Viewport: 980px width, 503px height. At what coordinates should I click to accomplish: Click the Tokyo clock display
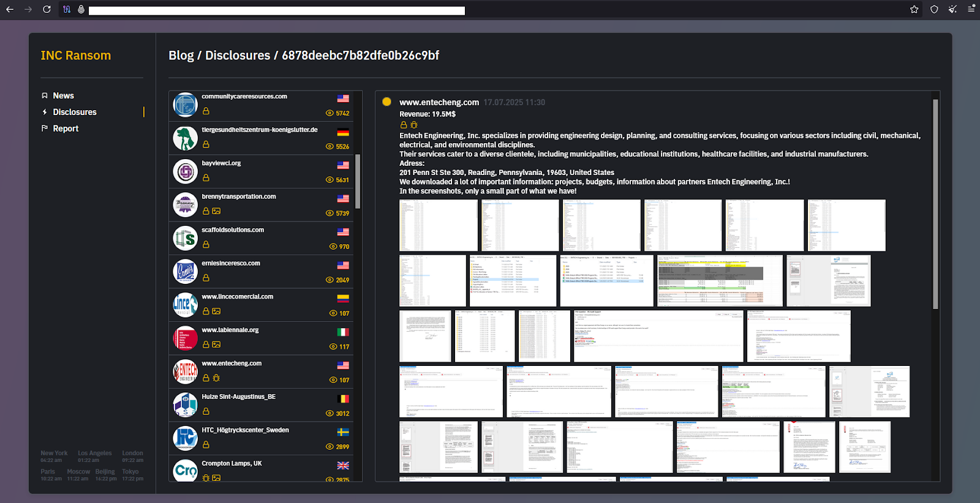pyautogui.click(x=132, y=475)
